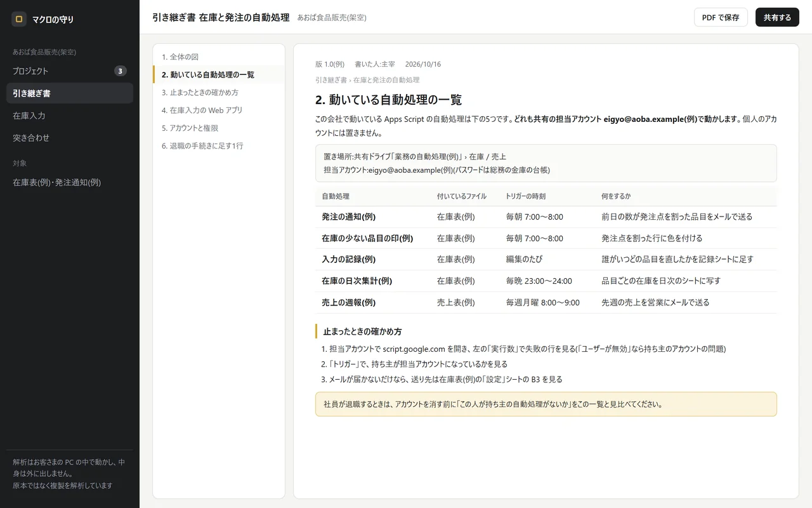Select the 発注の通知(例) row name
This screenshot has height=508, width=812.
[x=349, y=217]
